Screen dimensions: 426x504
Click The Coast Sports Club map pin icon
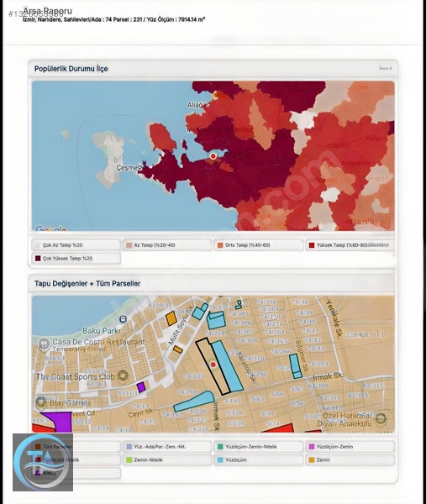pyautogui.click(x=123, y=375)
